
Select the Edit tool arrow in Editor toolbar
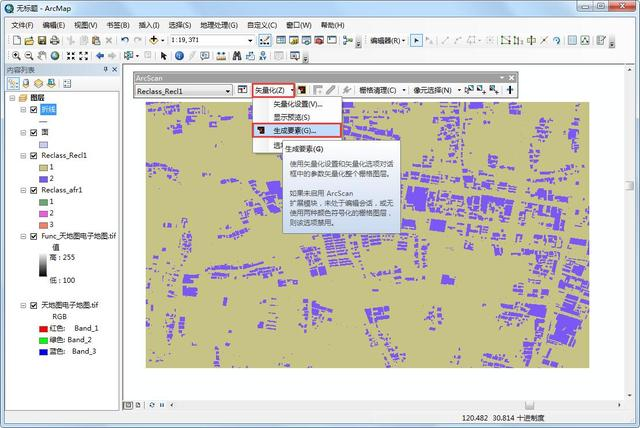416,40
